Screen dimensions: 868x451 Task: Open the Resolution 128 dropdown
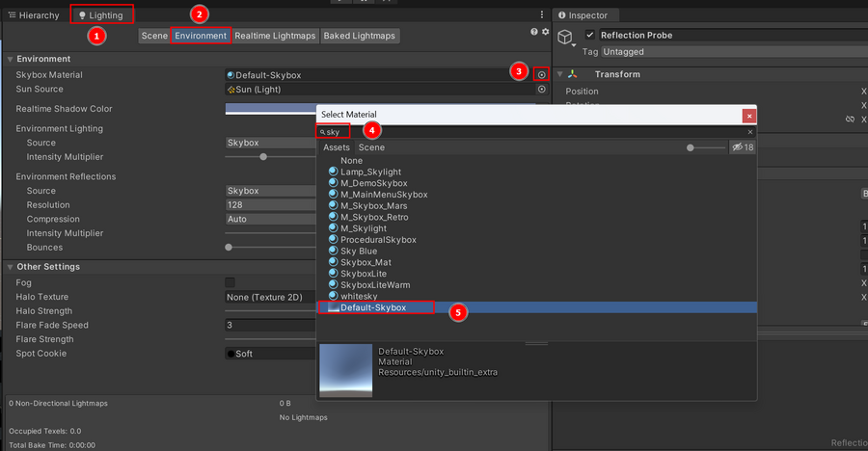[x=271, y=204]
